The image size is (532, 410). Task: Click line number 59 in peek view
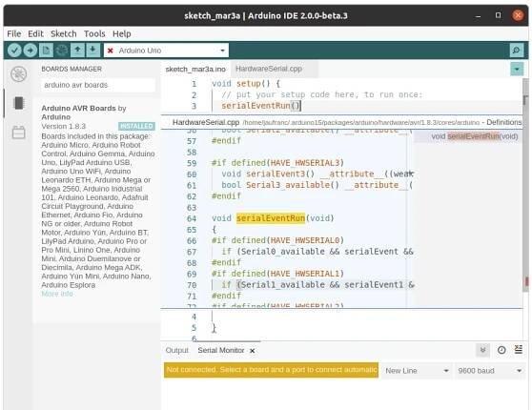(x=192, y=163)
